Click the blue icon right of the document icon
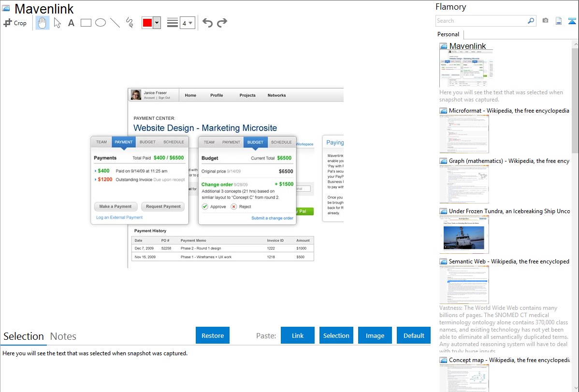 pos(572,21)
